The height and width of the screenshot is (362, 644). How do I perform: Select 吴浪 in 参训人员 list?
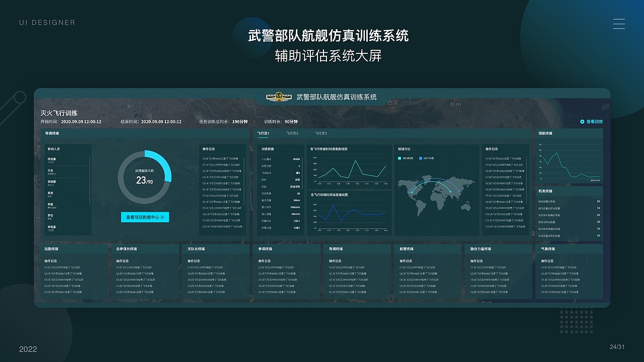[x=67, y=194]
